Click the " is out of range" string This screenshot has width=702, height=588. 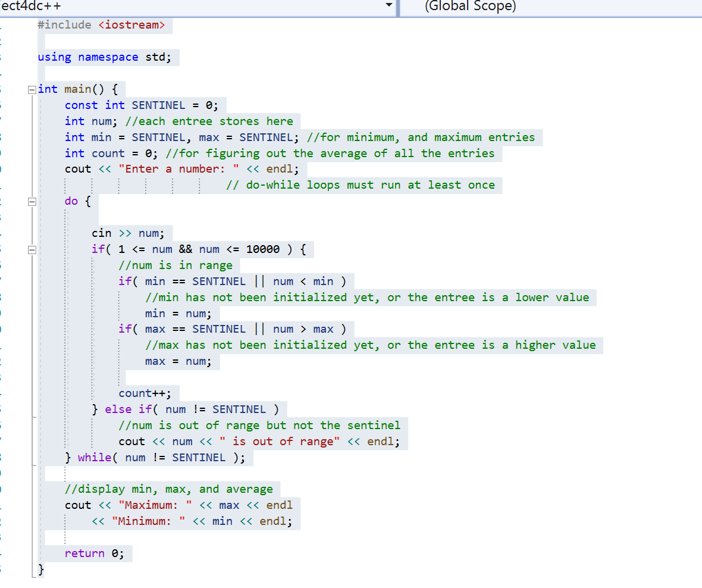click(280, 442)
